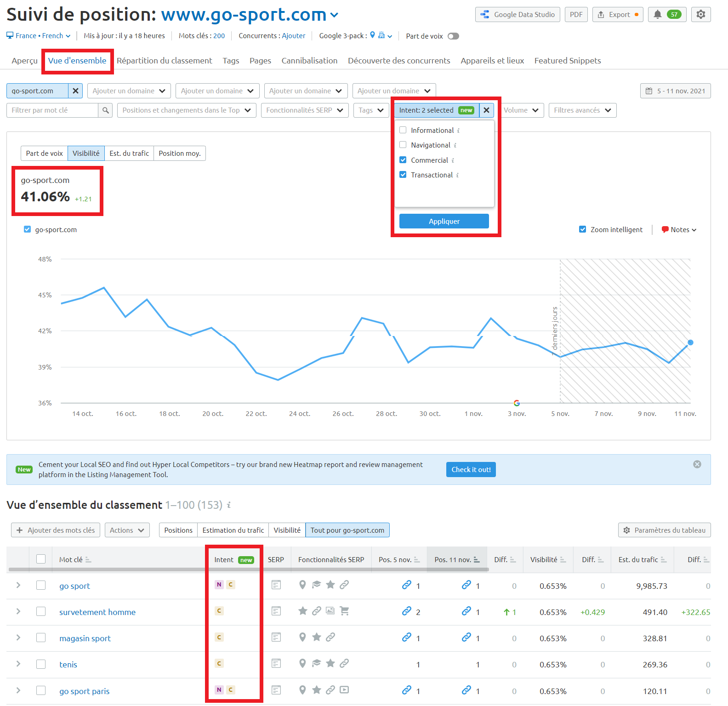
Task: Click info icon next to Transactional
Action: pyautogui.click(x=457, y=175)
